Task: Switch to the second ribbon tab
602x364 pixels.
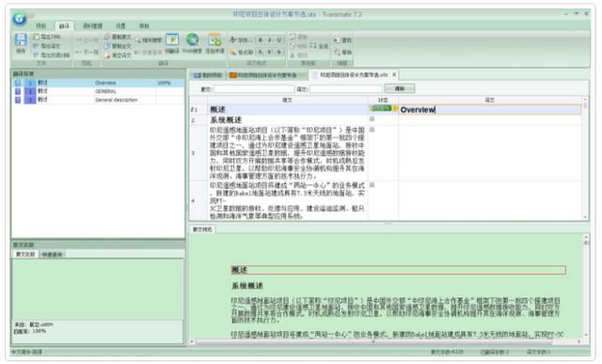Action: point(64,25)
